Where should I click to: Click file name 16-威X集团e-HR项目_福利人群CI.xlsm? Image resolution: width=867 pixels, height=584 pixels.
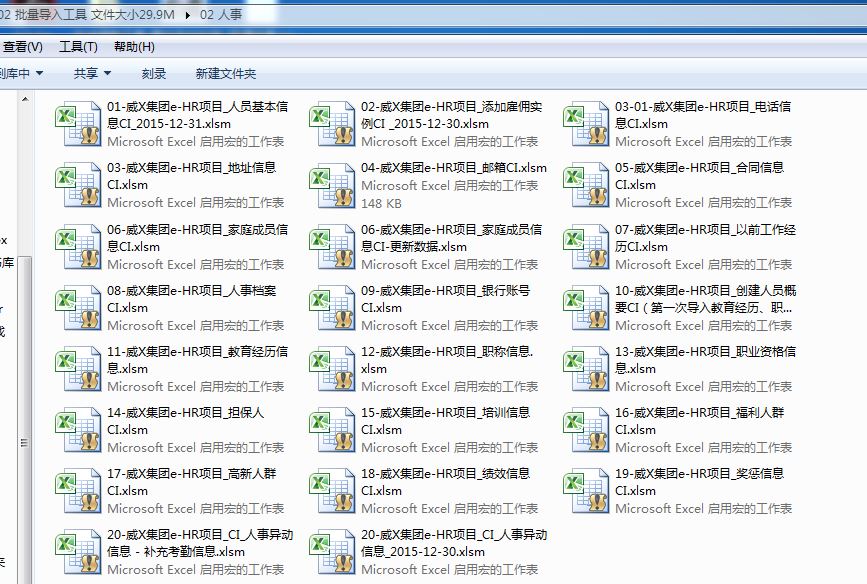tap(699, 421)
